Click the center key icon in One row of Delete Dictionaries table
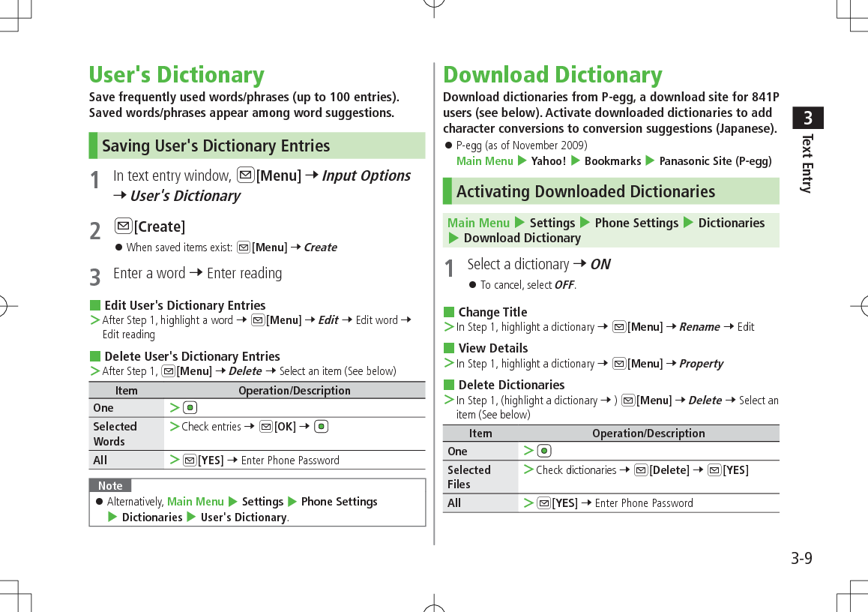Screen dimensions: 868x612 (x=543, y=451)
